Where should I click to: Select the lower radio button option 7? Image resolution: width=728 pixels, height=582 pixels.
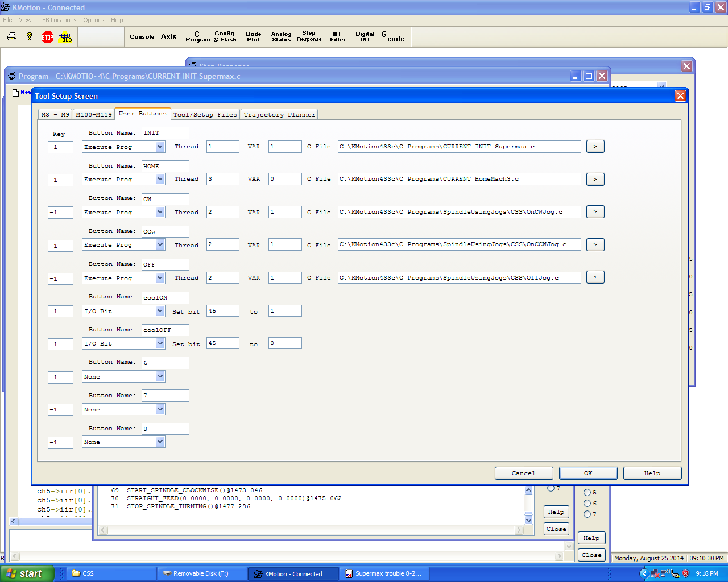587,514
